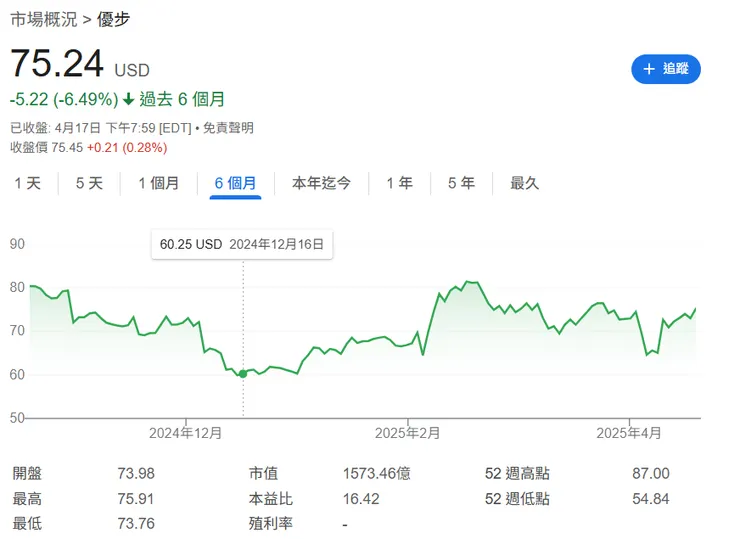
Task: Click the plus icon in 追蹤 button
Action: tap(649, 69)
